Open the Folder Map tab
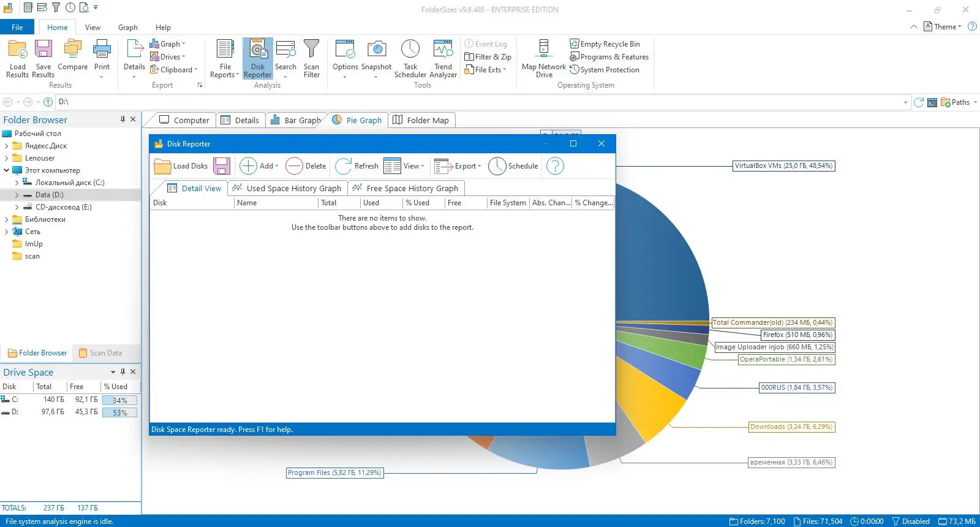980x527 pixels. [421, 120]
